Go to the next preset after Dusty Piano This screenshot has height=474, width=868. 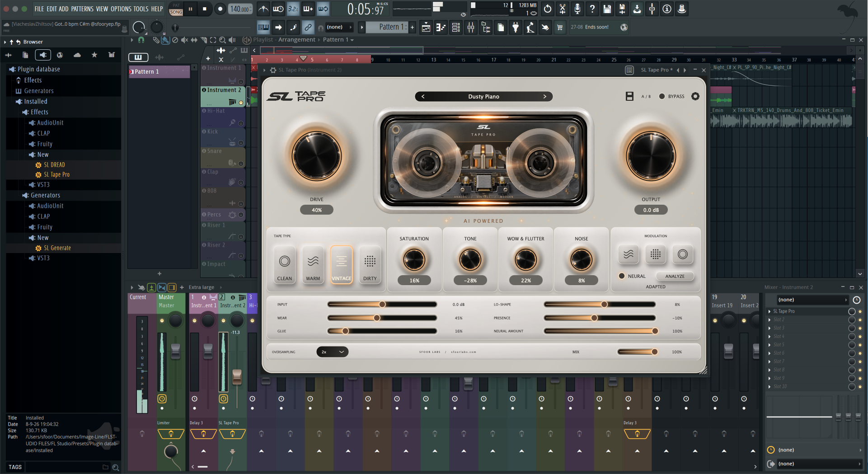pyautogui.click(x=544, y=96)
